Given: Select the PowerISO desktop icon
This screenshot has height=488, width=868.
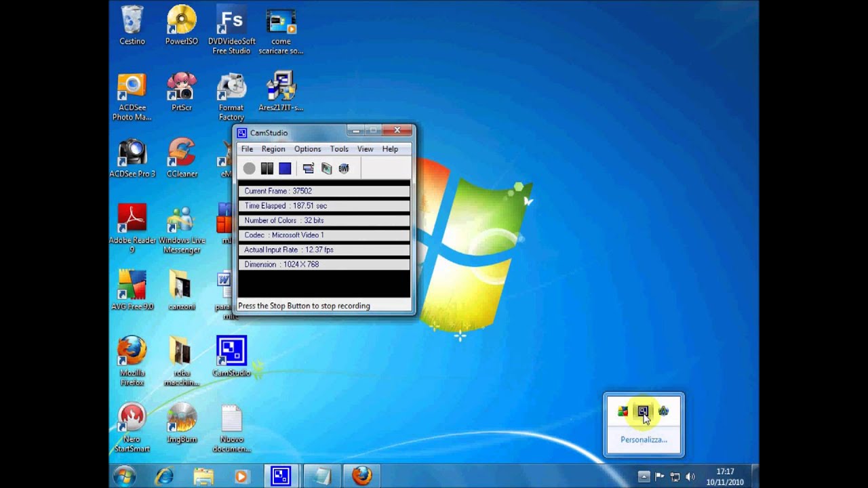Looking at the screenshot, I should point(182,26).
